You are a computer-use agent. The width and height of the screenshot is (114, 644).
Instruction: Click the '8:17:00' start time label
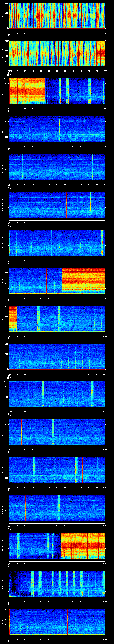coord(9,639)
